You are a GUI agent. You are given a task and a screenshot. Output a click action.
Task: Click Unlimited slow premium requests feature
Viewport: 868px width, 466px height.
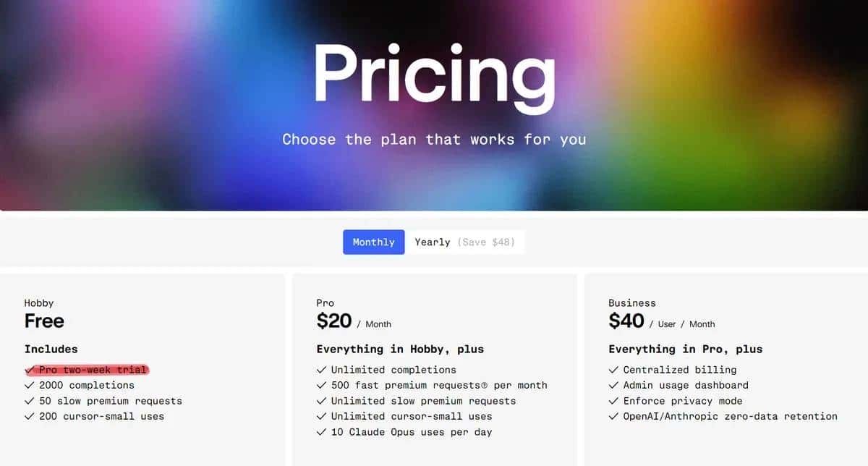click(x=423, y=401)
